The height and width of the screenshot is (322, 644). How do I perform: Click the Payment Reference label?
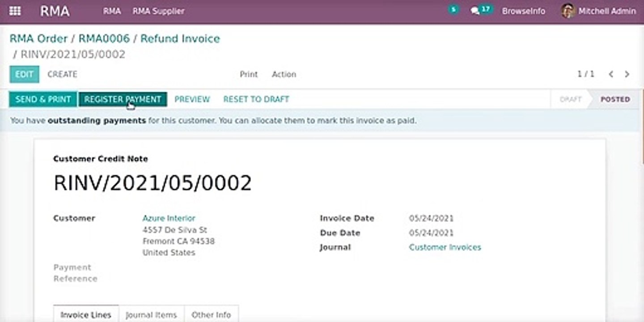75,273
